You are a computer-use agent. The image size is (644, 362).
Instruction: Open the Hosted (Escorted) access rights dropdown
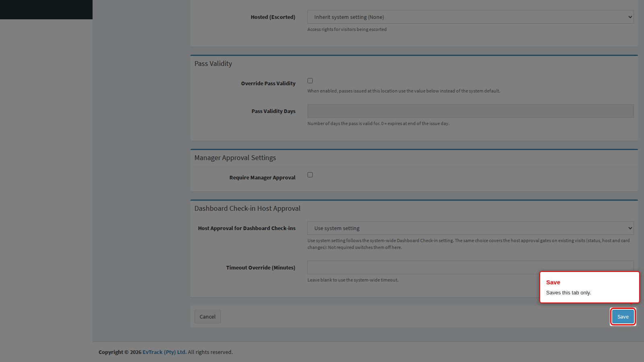pyautogui.click(x=471, y=17)
